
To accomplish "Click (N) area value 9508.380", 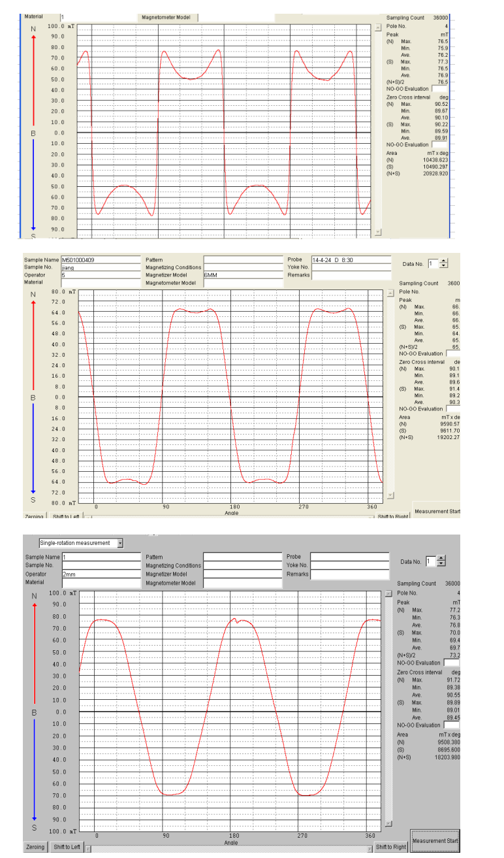I will tap(448, 742).
